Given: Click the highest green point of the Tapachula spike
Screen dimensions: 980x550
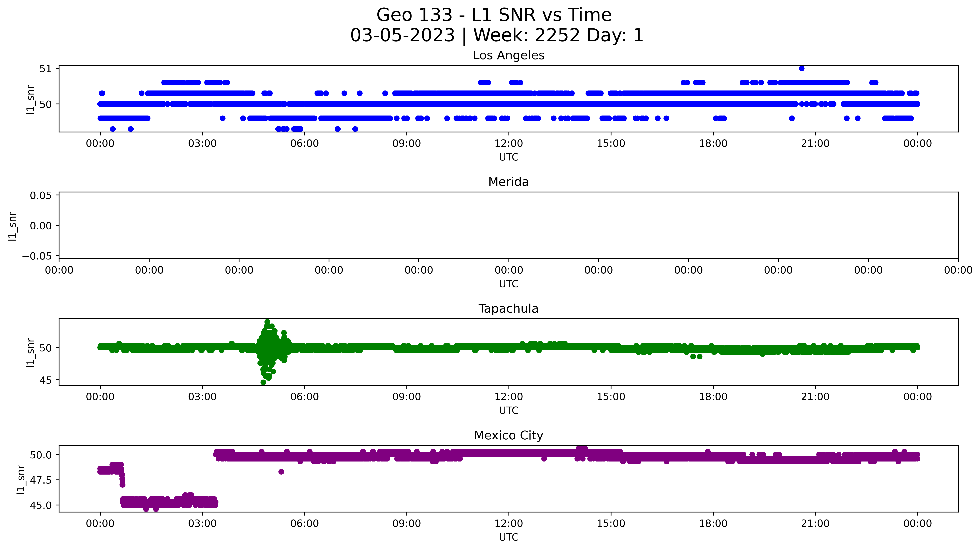Looking at the screenshot, I should point(267,322).
